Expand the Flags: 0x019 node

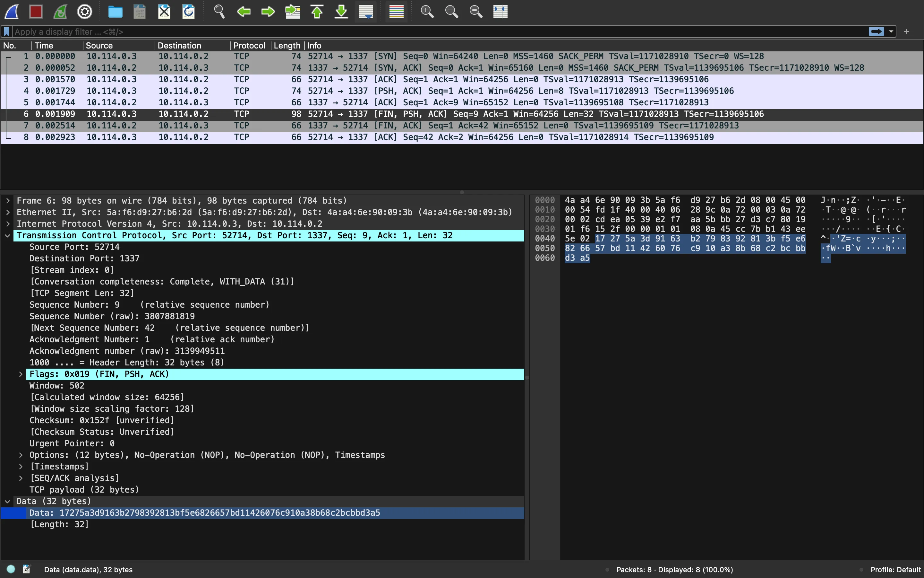pos(21,374)
